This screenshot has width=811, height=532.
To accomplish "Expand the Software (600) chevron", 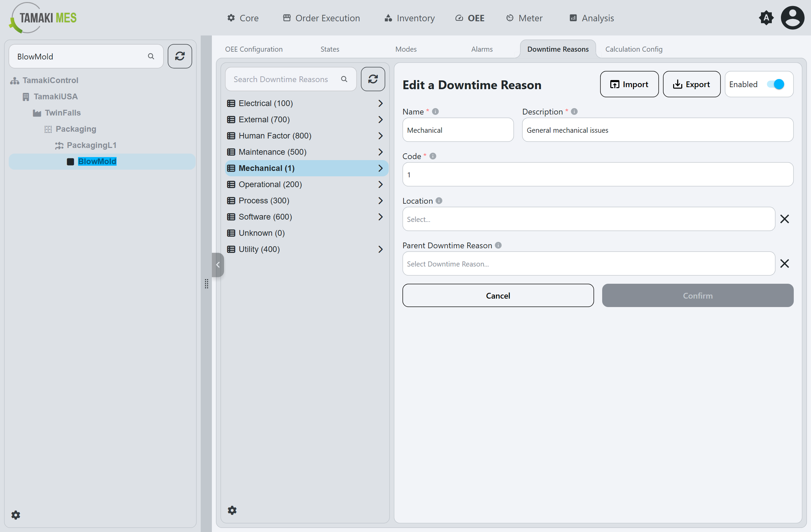I will tap(380, 217).
